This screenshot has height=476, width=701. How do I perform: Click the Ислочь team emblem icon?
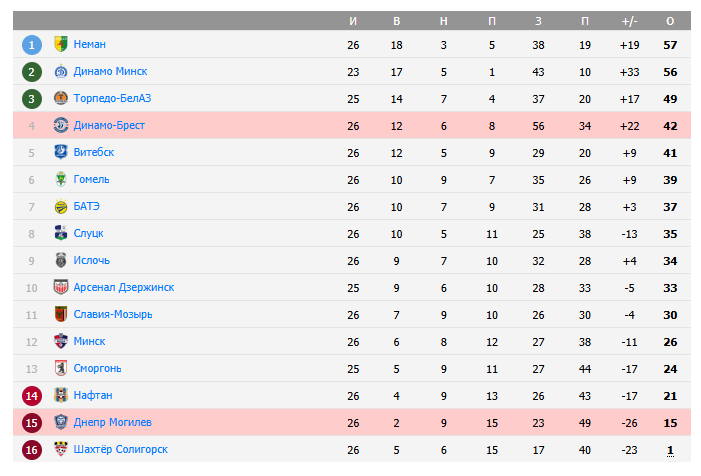click(60, 260)
